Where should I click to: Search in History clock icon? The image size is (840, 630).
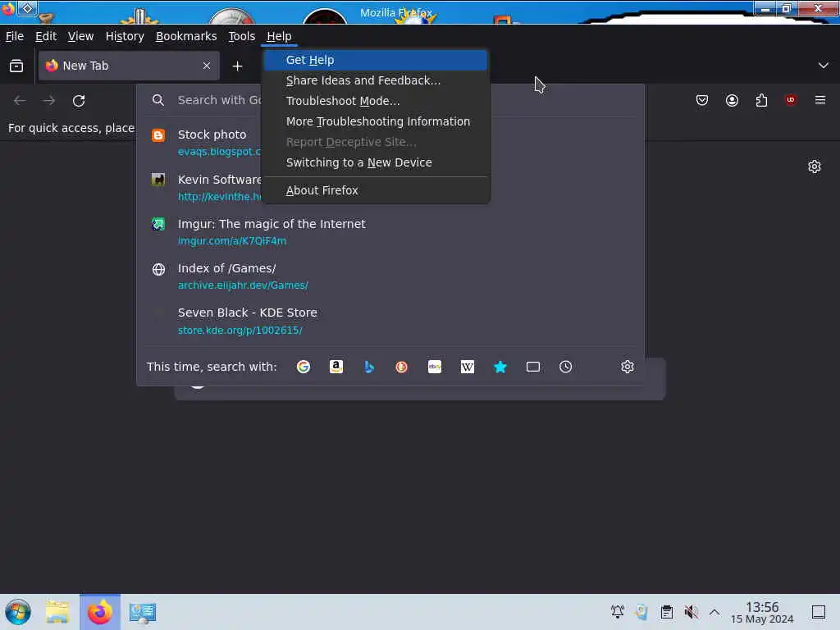click(566, 367)
